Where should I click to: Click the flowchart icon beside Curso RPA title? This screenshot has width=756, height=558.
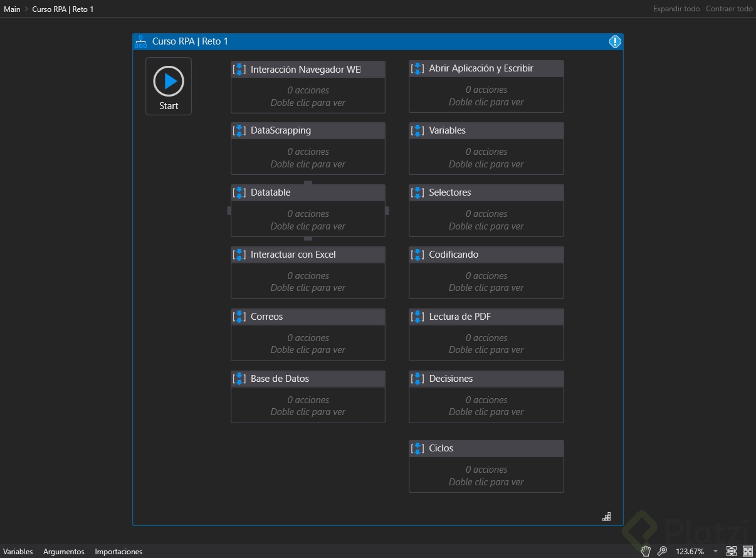pos(141,41)
